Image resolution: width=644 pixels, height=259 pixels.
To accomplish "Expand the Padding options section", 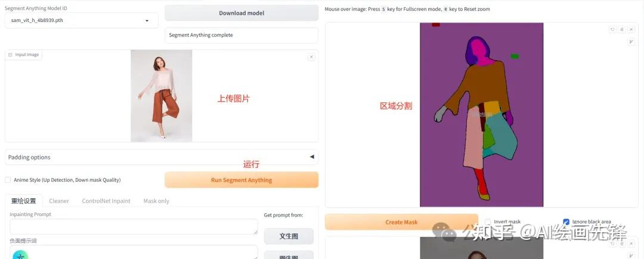I will [162, 157].
